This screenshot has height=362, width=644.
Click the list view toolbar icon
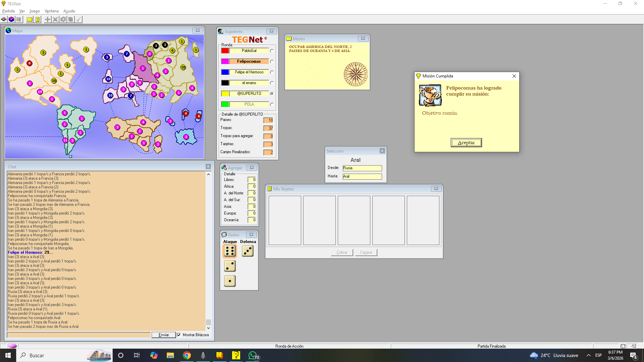click(19, 19)
